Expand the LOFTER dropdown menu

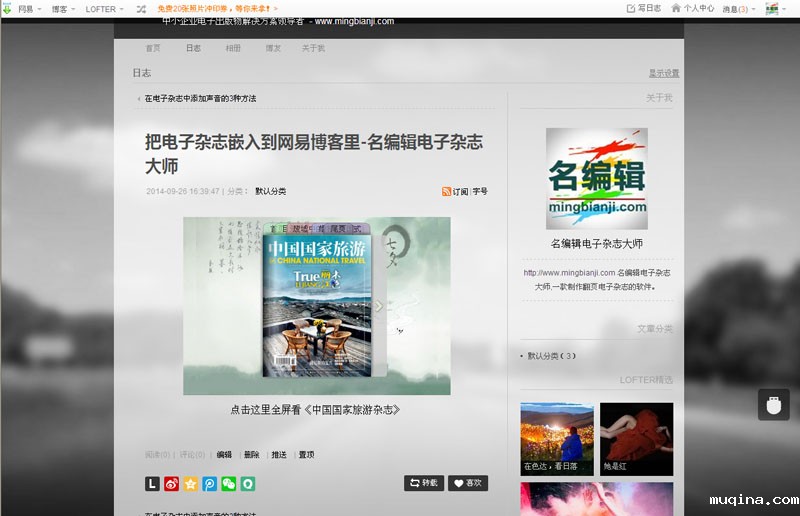click(x=105, y=9)
